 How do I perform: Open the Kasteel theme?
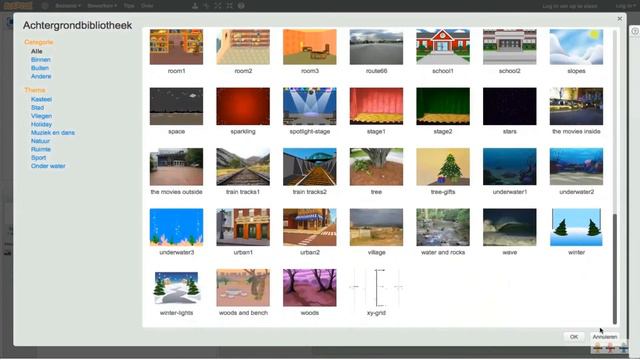pyautogui.click(x=41, y=99)
